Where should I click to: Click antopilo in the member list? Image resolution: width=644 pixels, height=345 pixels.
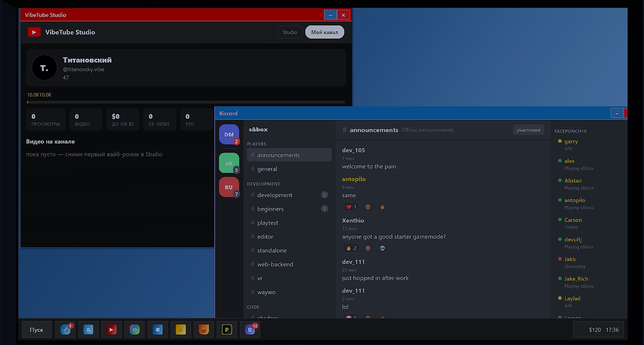point(575,200)
